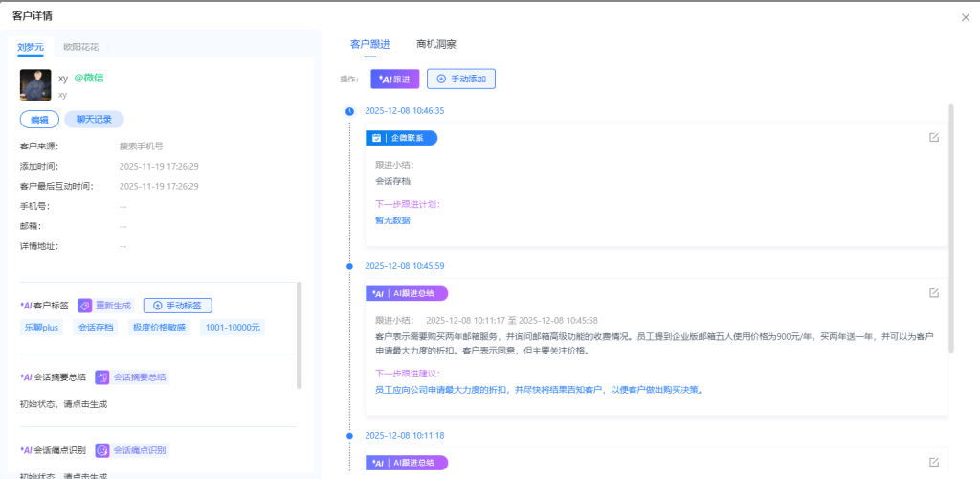This screenshot has height=479, width=980.
Task: Switch to the 欧阳花花 customer tab
Action: [80, 46]
